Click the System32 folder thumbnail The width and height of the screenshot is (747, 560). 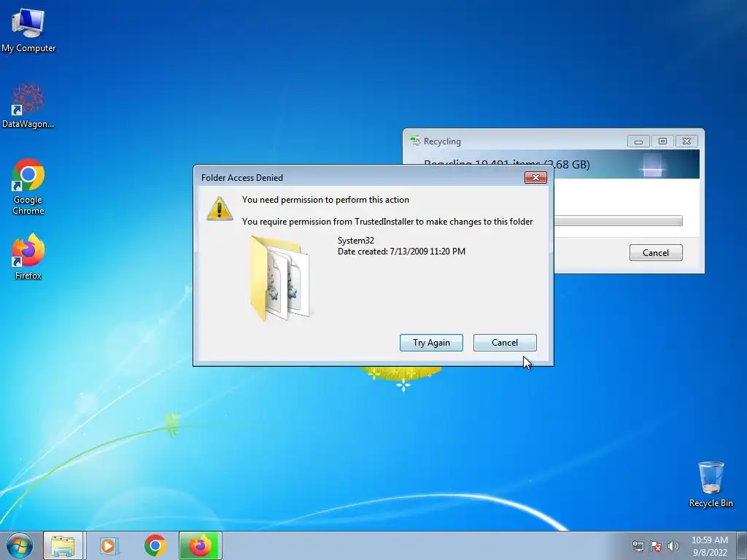281,279
